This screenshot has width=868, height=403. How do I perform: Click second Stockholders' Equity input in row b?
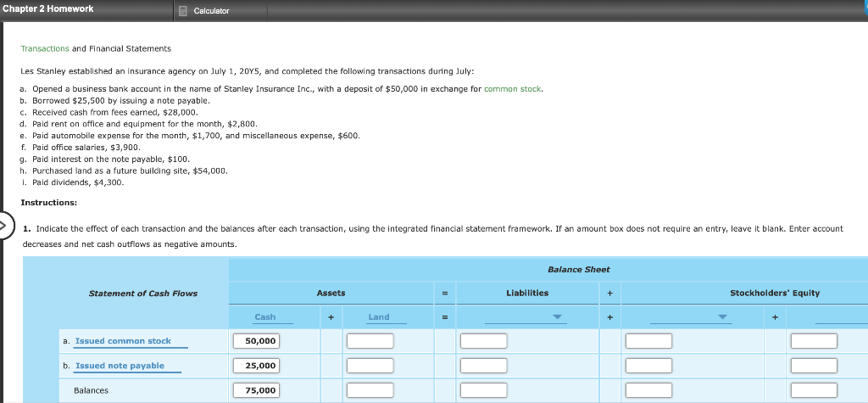[814, 366]
